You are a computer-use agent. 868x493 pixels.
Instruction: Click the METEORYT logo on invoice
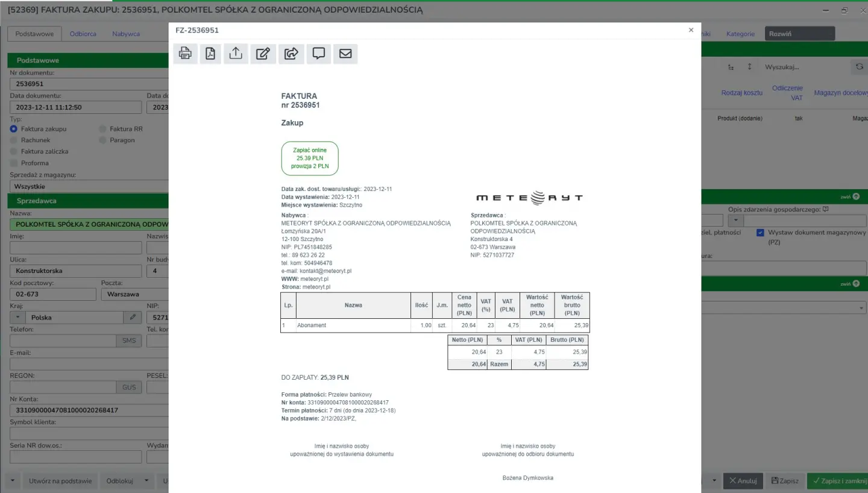click(529, 198)
